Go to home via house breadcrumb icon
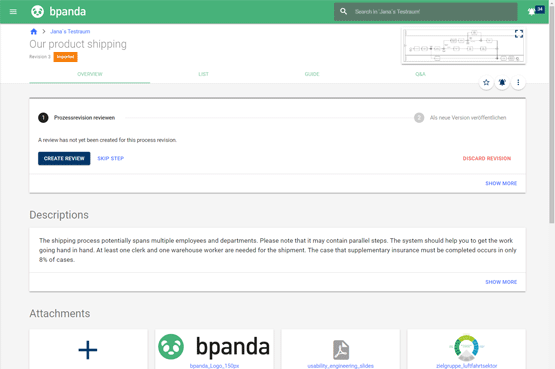555x369 pixels. (x=34, y=31)
